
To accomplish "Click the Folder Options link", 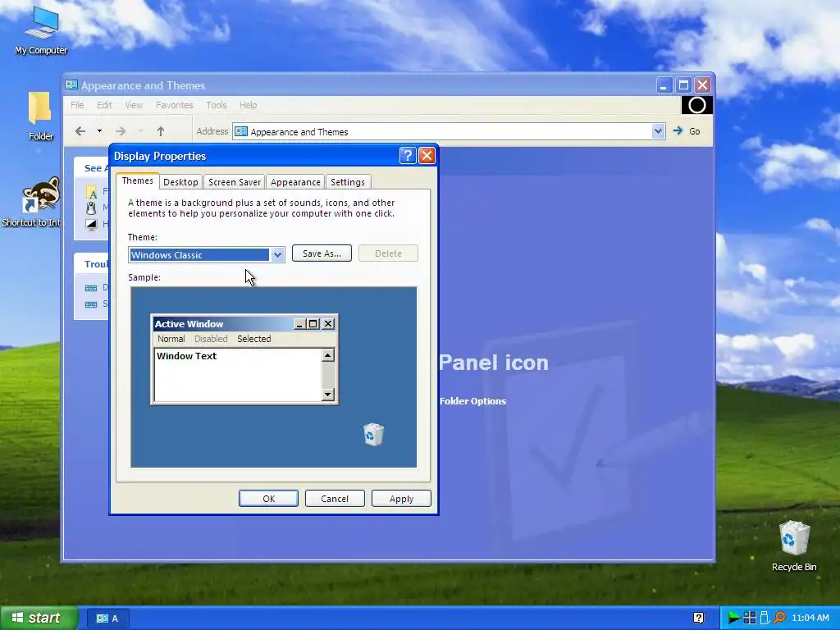I will (x=472, y=401).
